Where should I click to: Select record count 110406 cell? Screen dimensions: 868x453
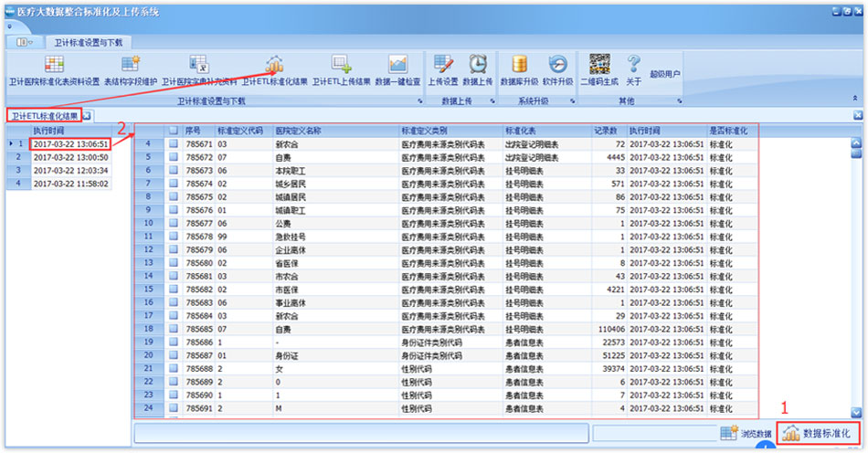[x=609, y=329]
